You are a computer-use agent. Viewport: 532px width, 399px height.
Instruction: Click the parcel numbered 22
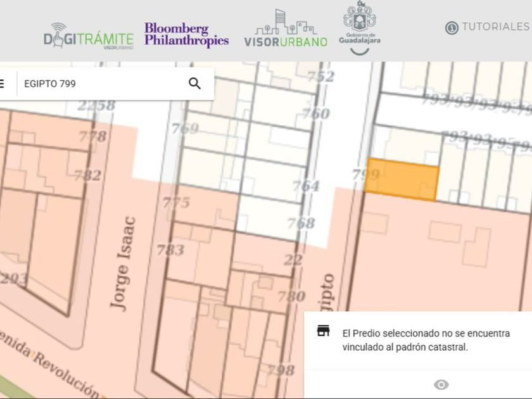click(x=293, y=260)
